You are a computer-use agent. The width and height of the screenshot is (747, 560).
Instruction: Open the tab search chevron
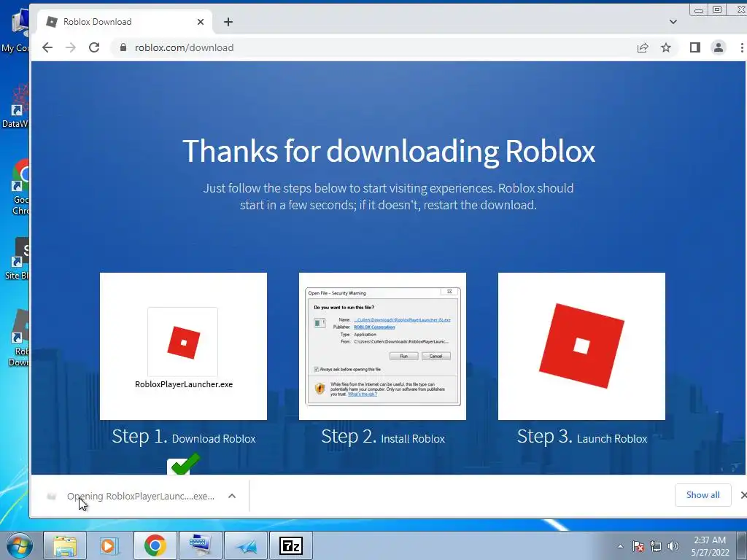coord(673,22)
